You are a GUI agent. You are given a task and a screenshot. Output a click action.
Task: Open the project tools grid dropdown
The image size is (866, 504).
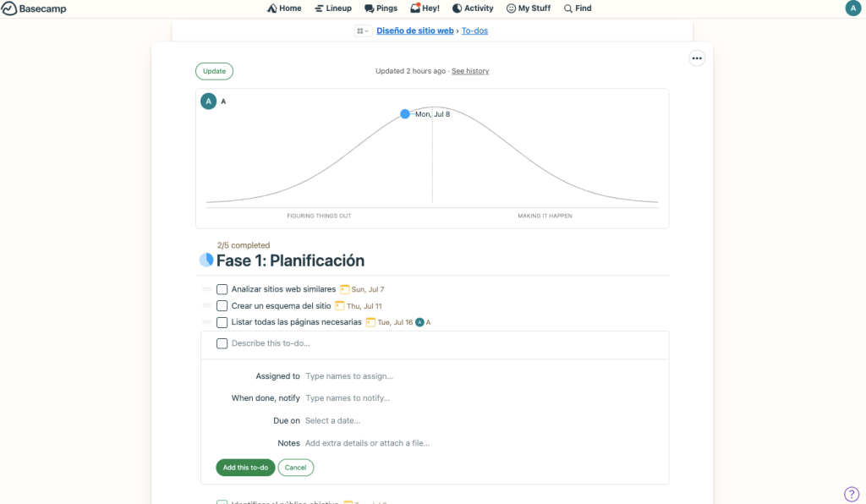[x=362, y=31]
